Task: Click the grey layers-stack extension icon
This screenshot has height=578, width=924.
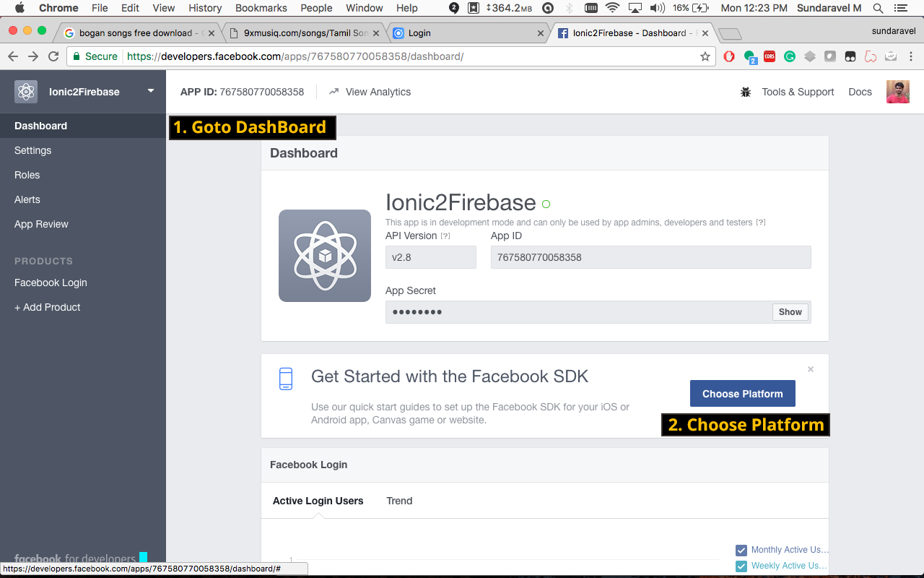Action: pyautogui.click(x=810, y=56)
